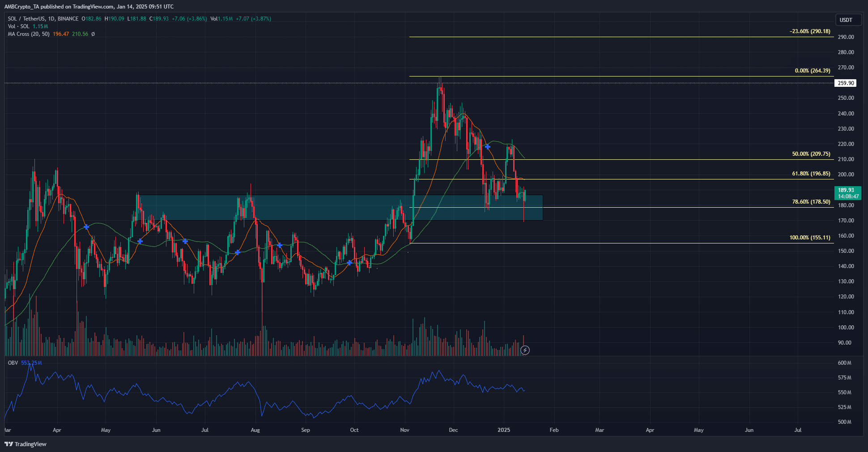Image resolution: width=868 pixels, height=452 pixels.
Task: Click the 210.56 MA value in legend
Action: pos(80,34)
